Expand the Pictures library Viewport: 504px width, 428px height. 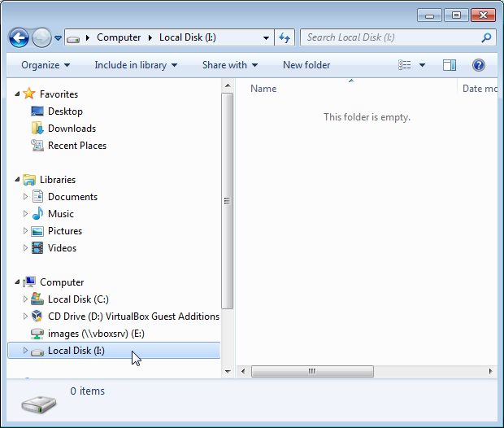pyautogui.click(x=25, y=231)
